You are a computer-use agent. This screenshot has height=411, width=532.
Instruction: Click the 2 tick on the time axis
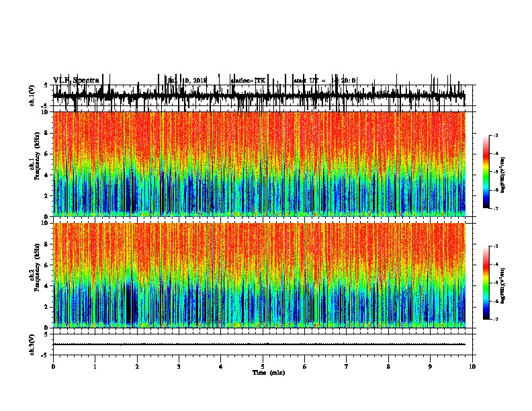coord(137,367)
